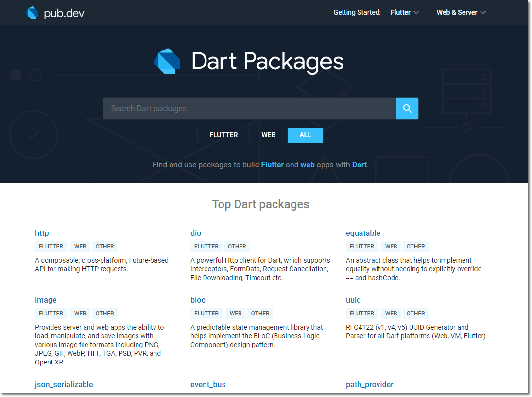Open the equatable package page

[x=363, y=233]
